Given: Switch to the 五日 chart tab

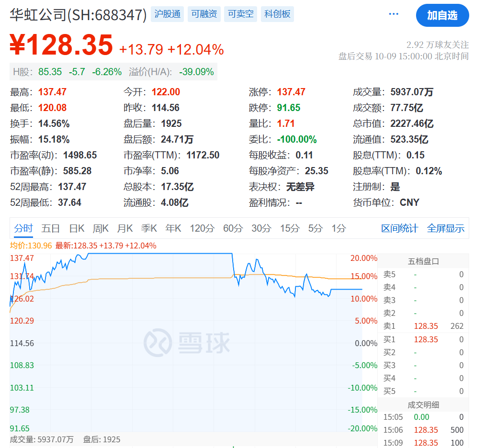Looking at the screenshot, I should point(50,228).
